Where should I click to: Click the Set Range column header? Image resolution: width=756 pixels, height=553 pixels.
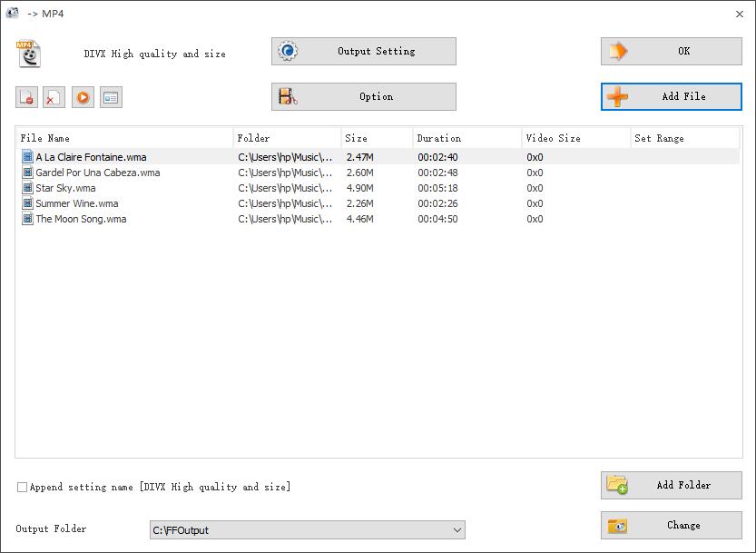684,138
